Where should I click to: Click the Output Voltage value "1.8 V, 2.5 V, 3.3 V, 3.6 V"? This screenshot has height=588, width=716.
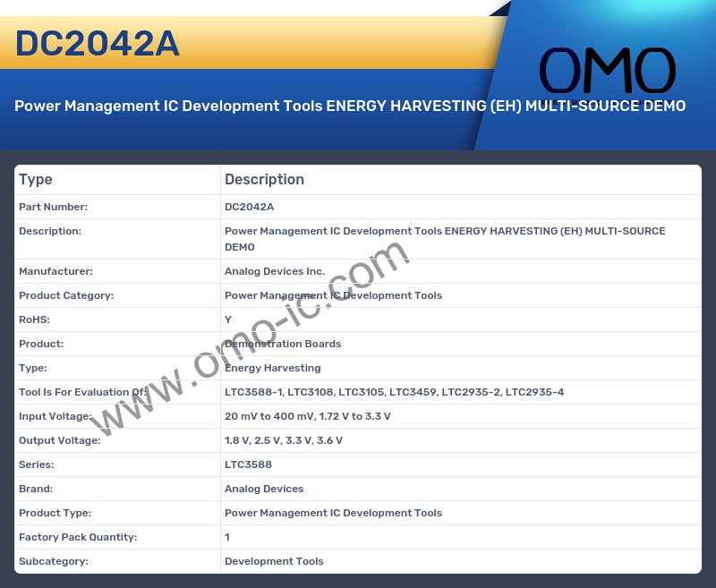[283, 440]
